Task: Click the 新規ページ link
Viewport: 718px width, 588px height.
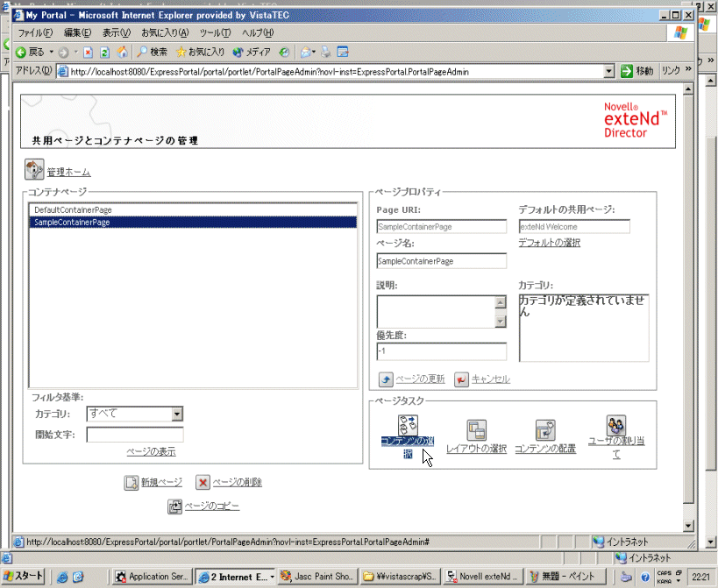Action: click(x=161, y=482)
